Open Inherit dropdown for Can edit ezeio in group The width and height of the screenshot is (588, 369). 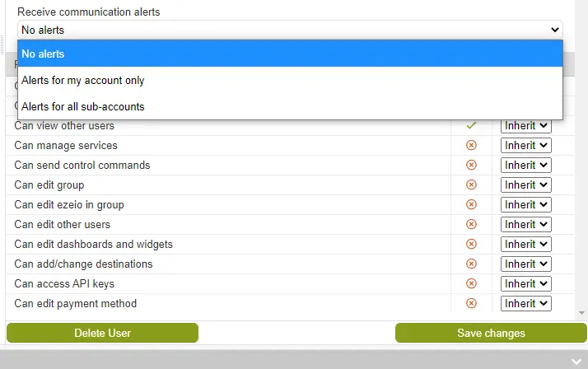(525, 204)
